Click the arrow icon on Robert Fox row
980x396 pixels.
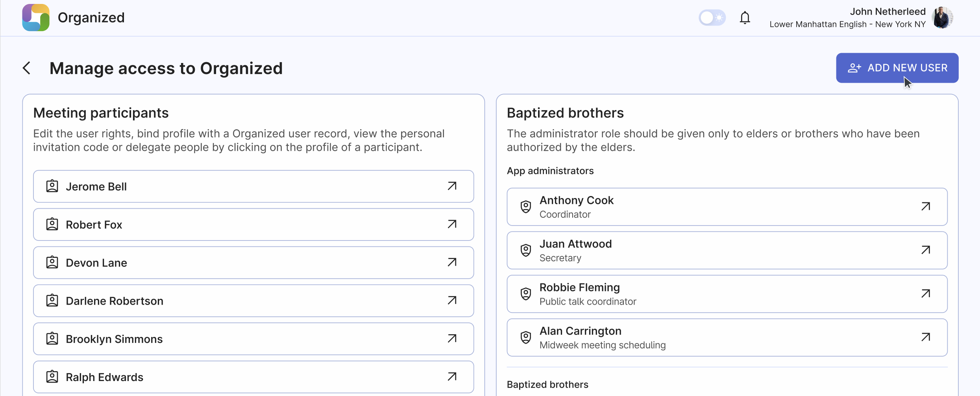pyautogui.click(x=452, y=224)
